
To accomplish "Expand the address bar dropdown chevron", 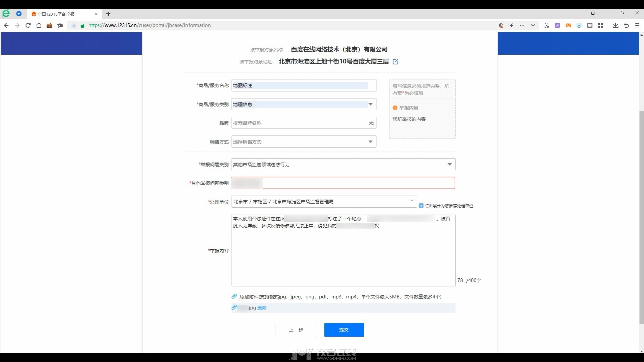I will [x=533, y=25].
